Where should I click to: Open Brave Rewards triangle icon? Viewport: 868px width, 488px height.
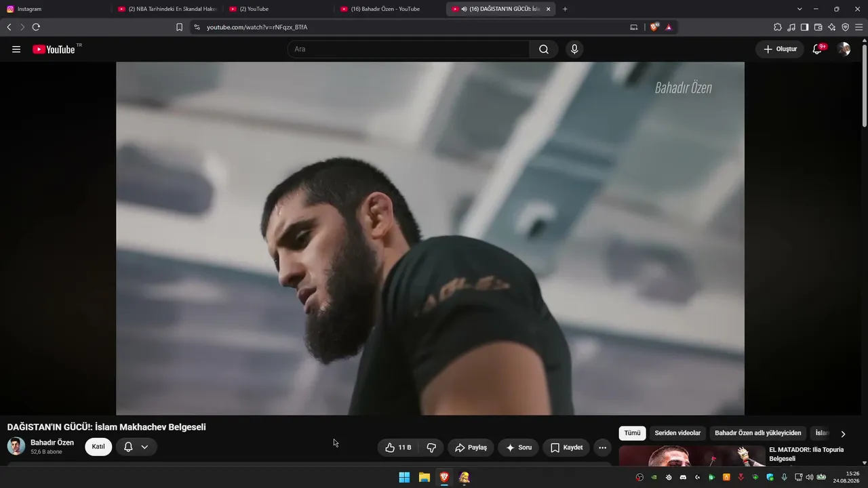coord(669,27)
